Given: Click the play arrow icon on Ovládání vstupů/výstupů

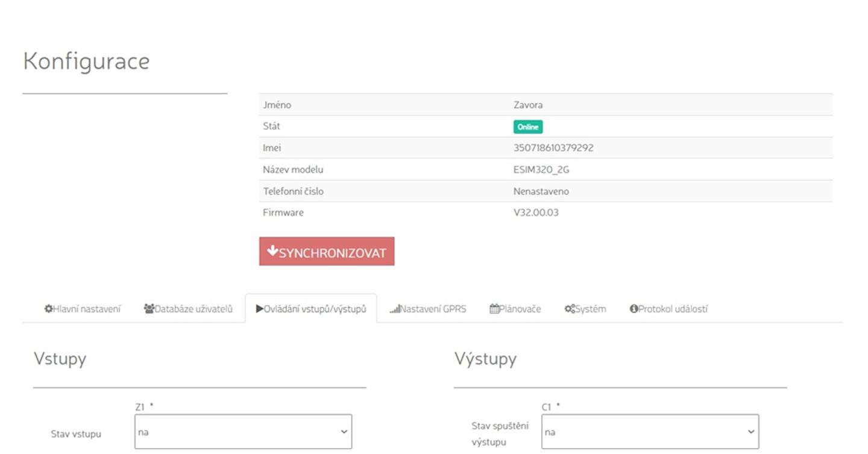Looking at the screenshot, I should click(260, 309).
